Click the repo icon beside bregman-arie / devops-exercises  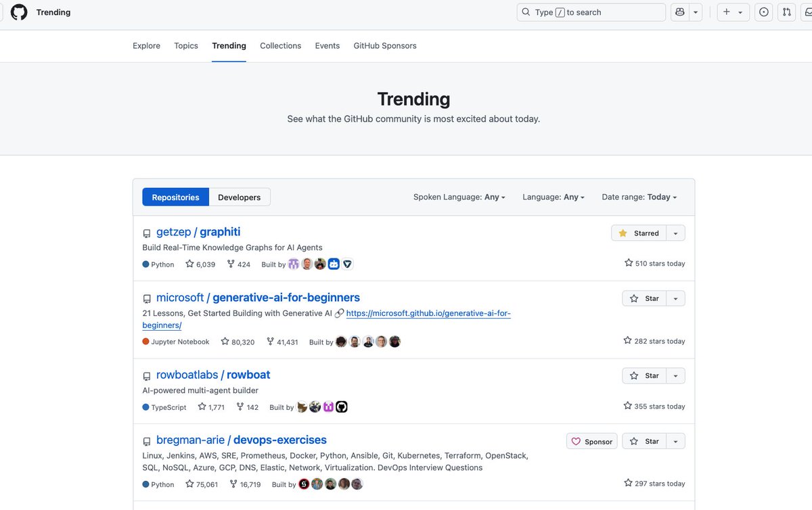point(147,442)
